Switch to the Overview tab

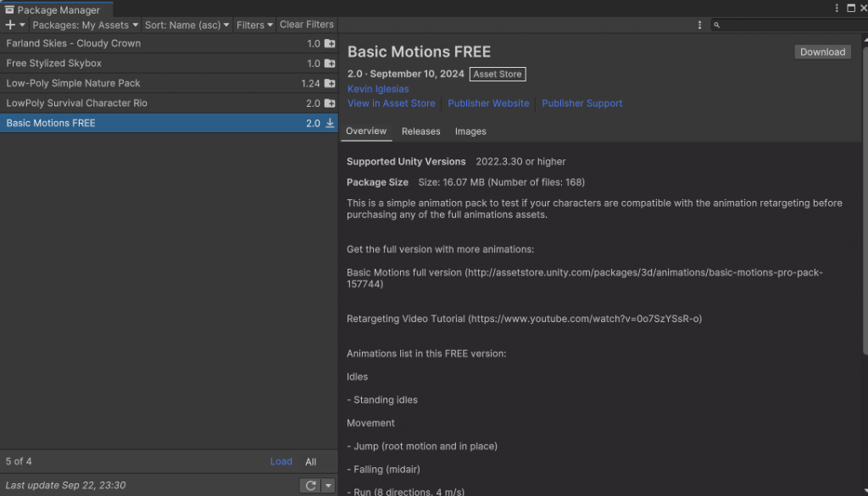(366, 131)
